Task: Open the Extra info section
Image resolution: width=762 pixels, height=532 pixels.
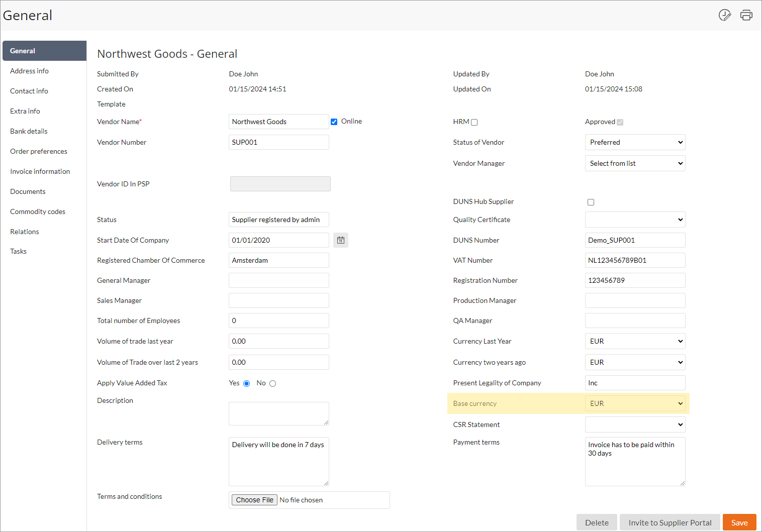Action: tap(25, 111)
